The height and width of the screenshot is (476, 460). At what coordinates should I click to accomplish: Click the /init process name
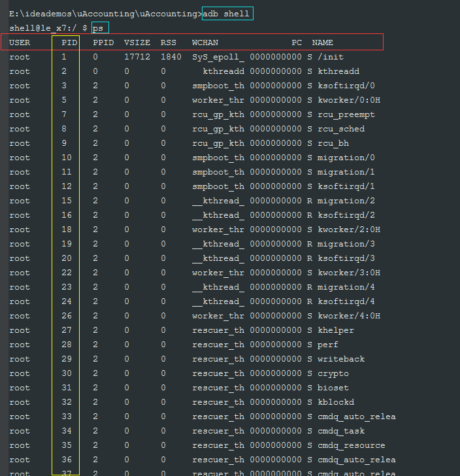[331, 57]
